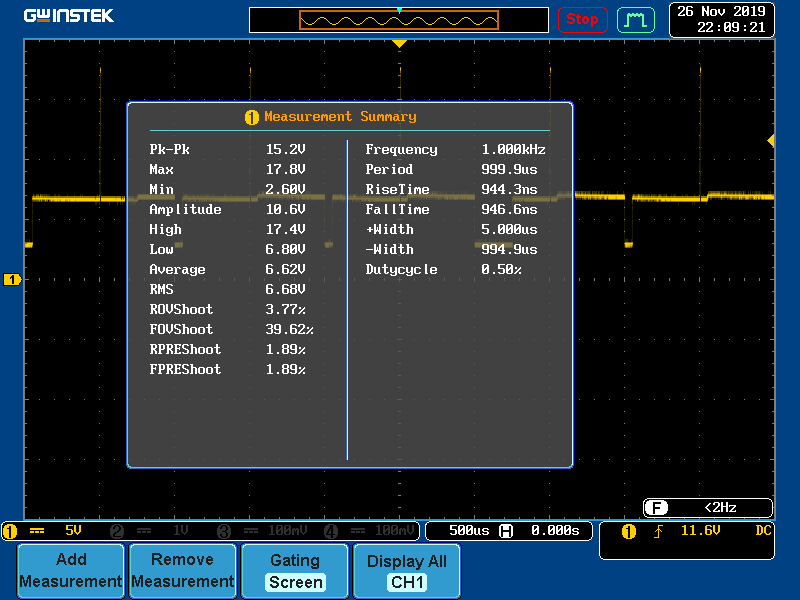Click the Min value 2.60V
Screen dimensions: 800x600
point(285,189)
